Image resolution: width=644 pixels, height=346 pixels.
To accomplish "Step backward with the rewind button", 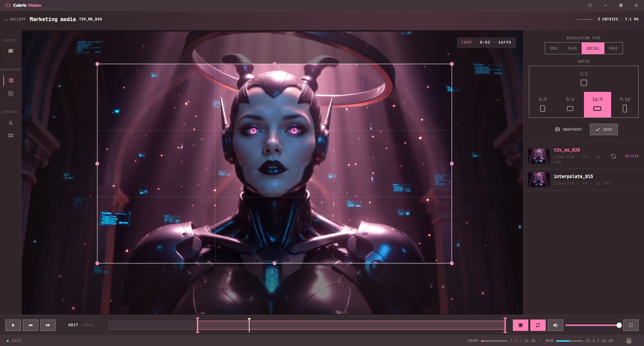I will pyautogui.click(x=31, y=325).
